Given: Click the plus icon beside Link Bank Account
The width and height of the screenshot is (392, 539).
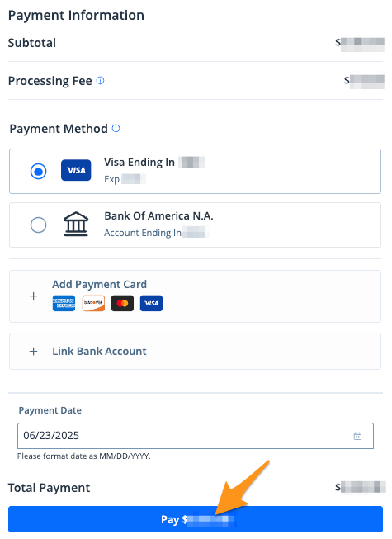Looking at the screenshot, I should tap(33, 352).
